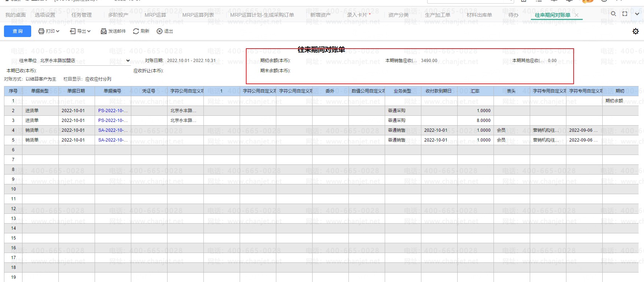Viewport: 644px width, 282px height.
Task: Go to the 资产分类 tab
Action: coord(399,15)
